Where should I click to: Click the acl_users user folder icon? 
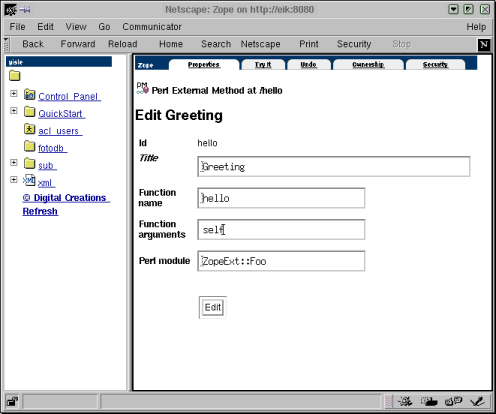click(29, 129)
